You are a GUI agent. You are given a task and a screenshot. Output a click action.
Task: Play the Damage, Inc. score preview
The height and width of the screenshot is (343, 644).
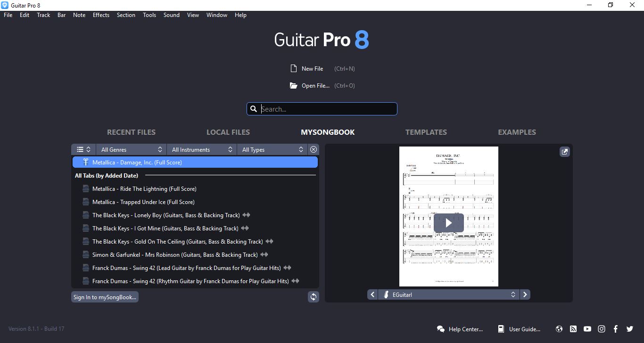(449, 223)
